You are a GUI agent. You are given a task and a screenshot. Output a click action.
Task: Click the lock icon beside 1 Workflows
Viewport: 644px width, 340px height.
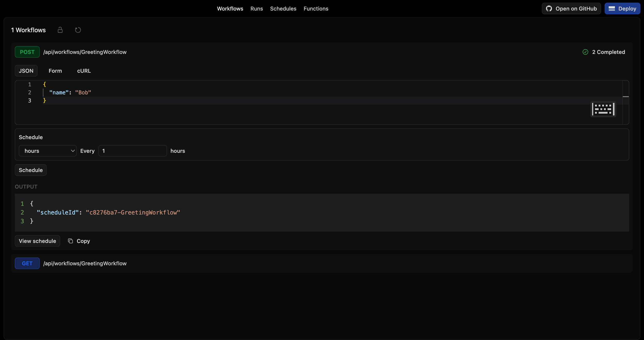click(60, 30)
